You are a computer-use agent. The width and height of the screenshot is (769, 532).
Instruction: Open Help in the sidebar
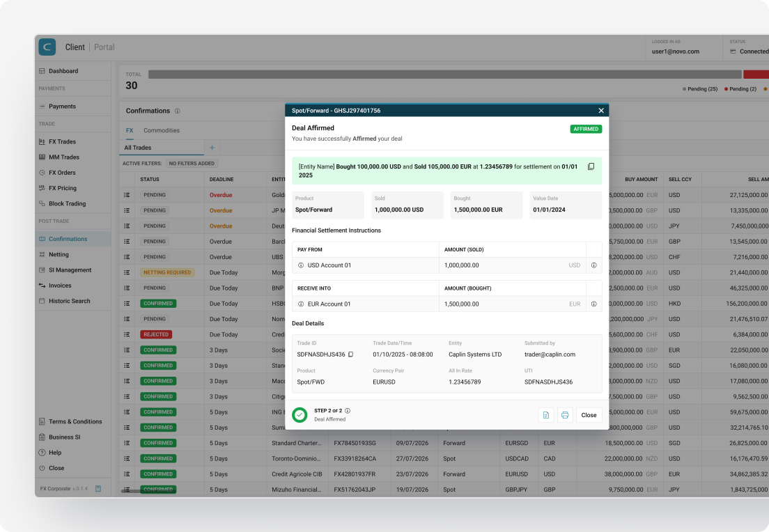[72, 453]
